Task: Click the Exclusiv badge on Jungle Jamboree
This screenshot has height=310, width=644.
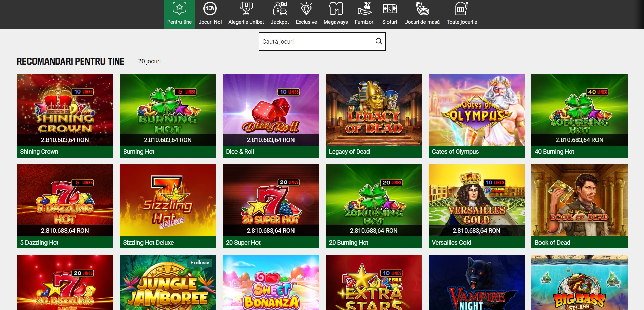Action: (200, 263)
